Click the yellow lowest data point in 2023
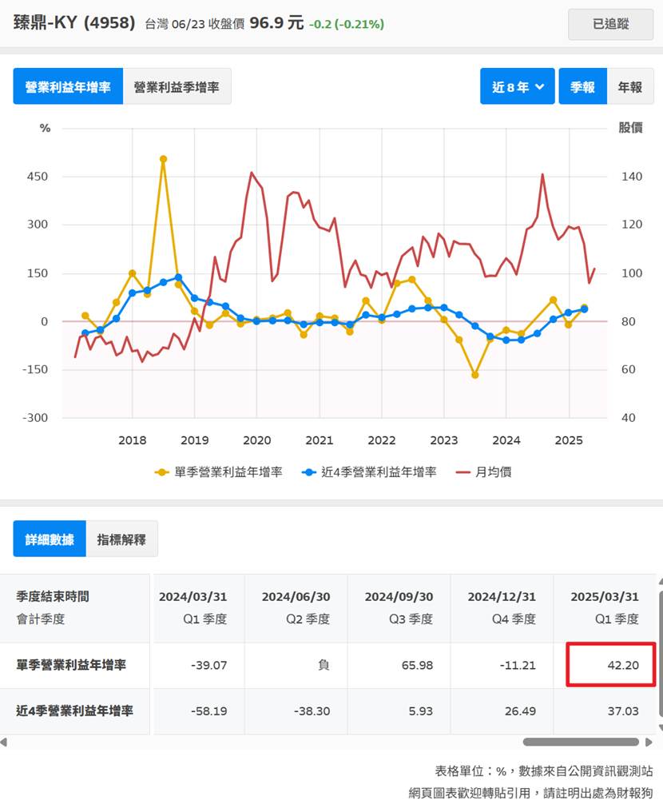This screenshot has height=812, width=663. pyautogui.click(x=474, y=374)
